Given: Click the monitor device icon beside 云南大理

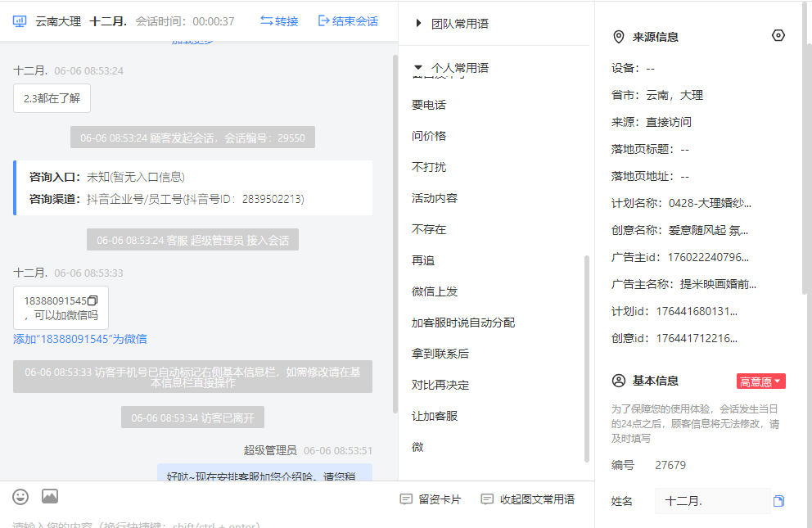Looking at the screenshot, I should pos(20,21).
